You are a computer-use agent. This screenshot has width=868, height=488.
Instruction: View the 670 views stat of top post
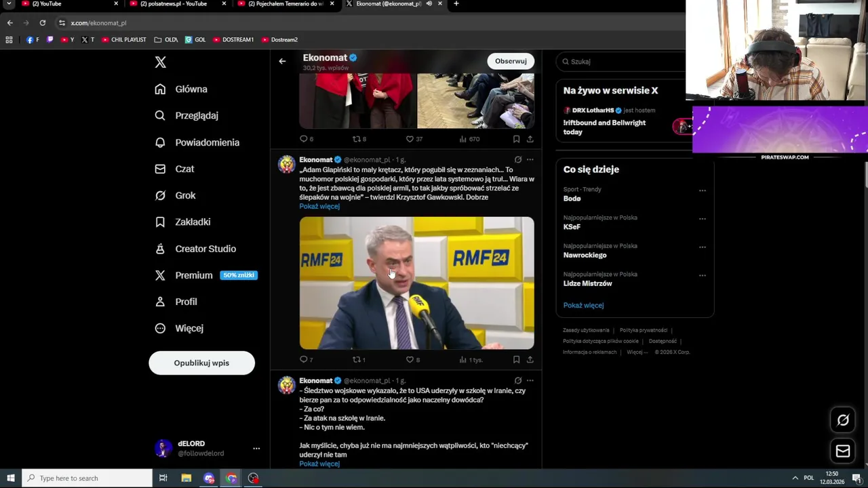[x=469, y=139]
